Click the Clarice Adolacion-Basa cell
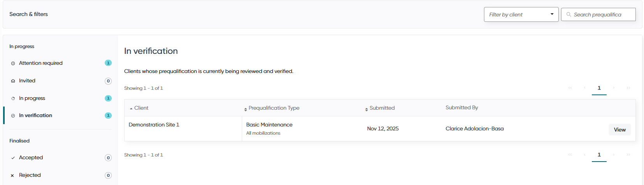This screenshot has width=644, height=185. pyautogui.click(x=475, y=129)
